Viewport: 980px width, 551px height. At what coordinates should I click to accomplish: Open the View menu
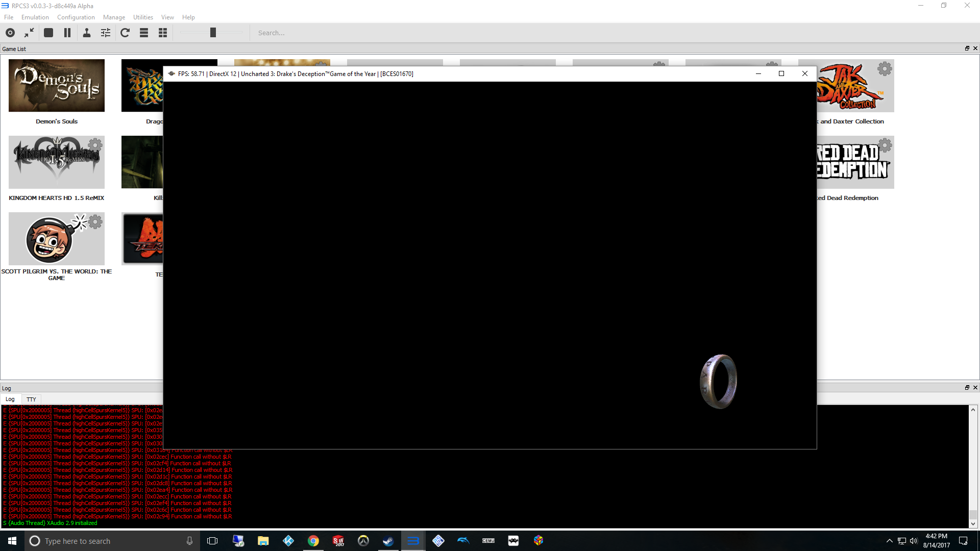click(x=167, y=17)
